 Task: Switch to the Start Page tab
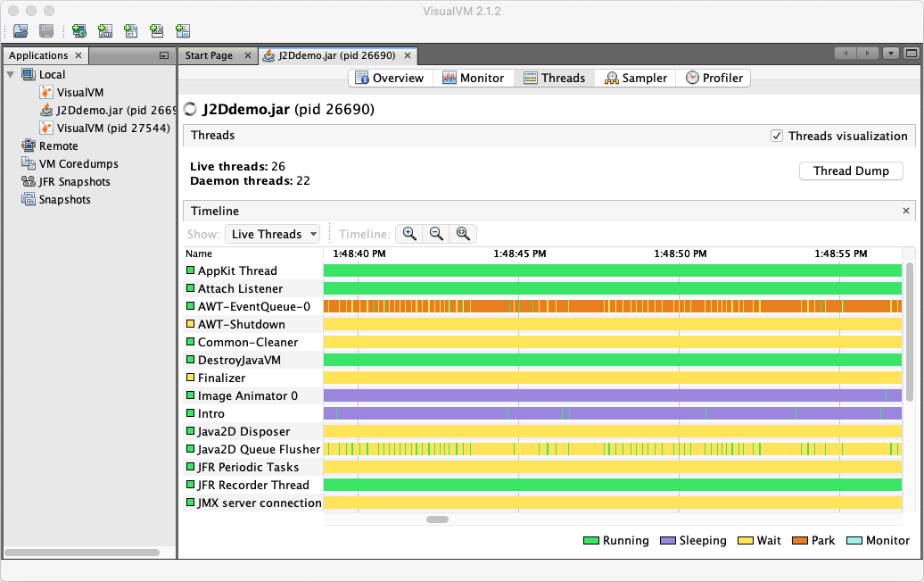[210, 55]
